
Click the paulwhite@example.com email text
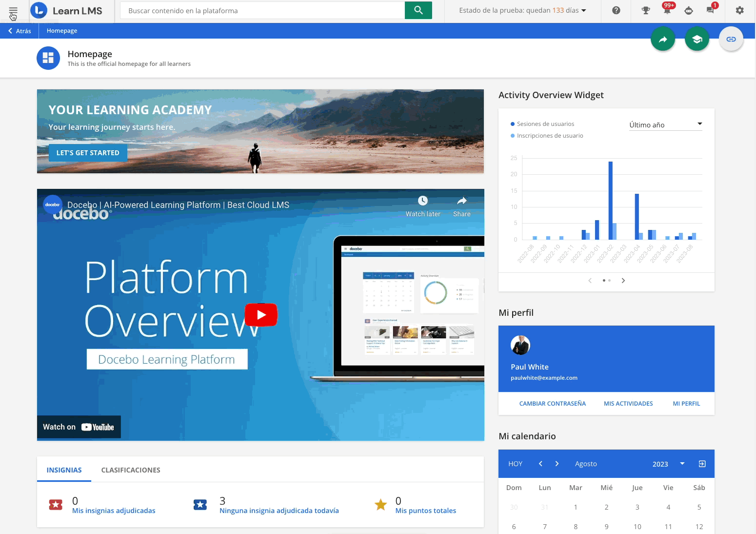point(544,378)
